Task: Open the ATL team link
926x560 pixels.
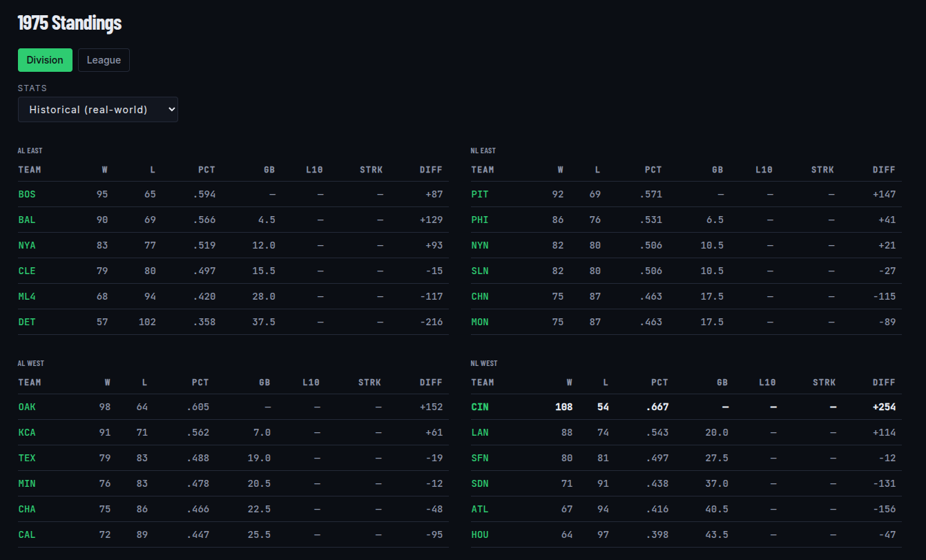Action: [480, 510]
